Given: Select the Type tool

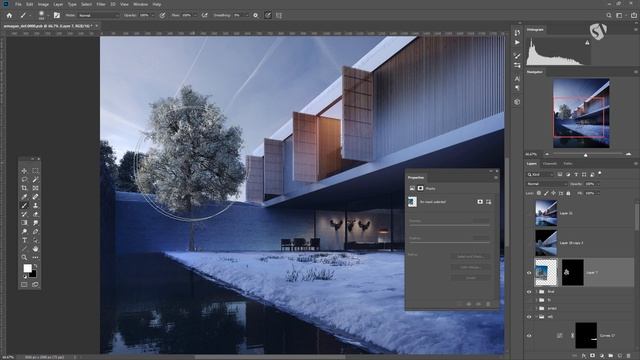Looking at the screenshot, I should (24, 240).
